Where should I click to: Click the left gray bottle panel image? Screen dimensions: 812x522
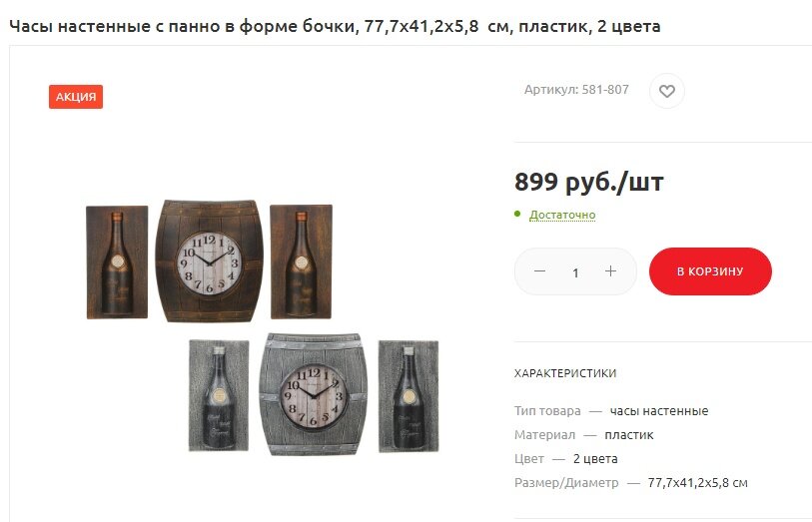[219, 396]
